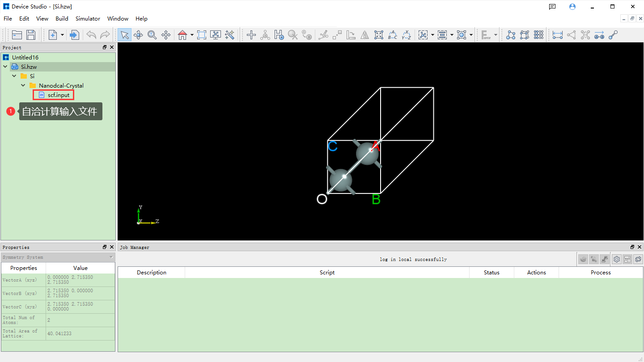Pick the Pan move-arrows tool
Screen dimensions: 644x362
(x=166, y=35)
